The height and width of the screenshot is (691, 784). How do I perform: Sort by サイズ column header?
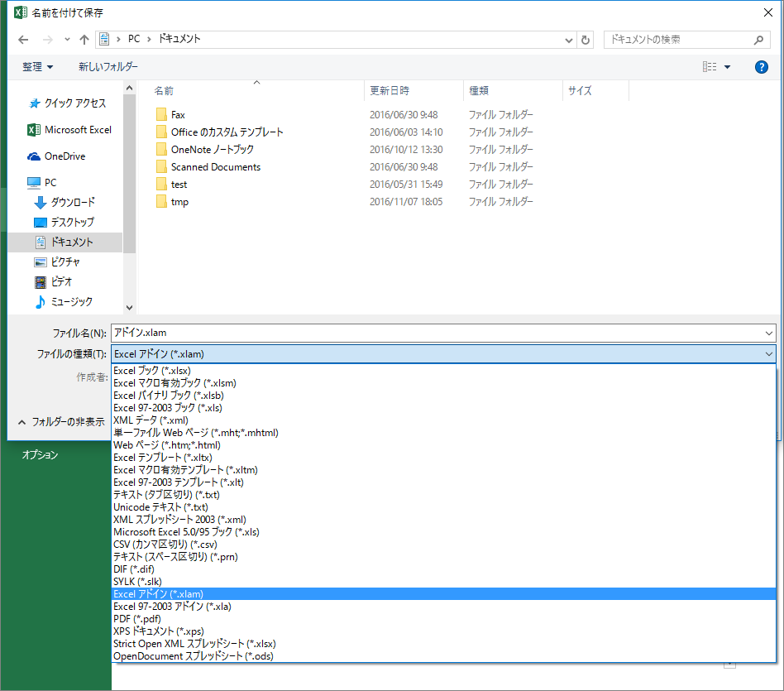tap(580, 90)
